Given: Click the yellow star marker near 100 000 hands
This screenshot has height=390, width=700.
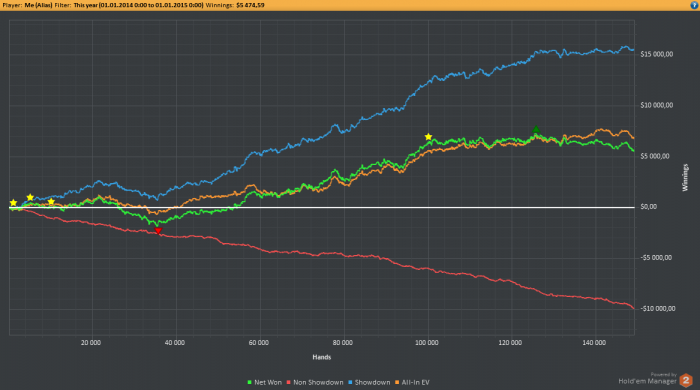Looking at the screenshot, I should 428,137.
